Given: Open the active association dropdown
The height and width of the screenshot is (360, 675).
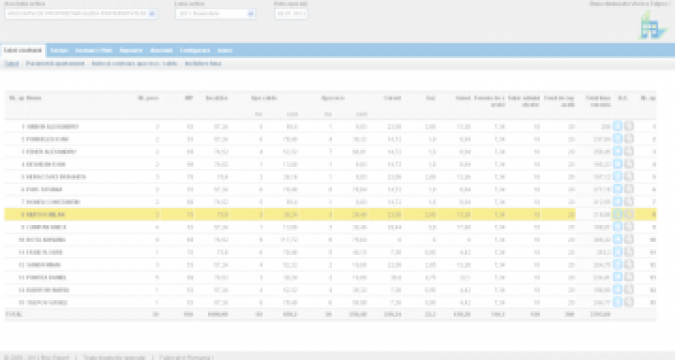Looking at the screenshot, I should tap(81, 14).
